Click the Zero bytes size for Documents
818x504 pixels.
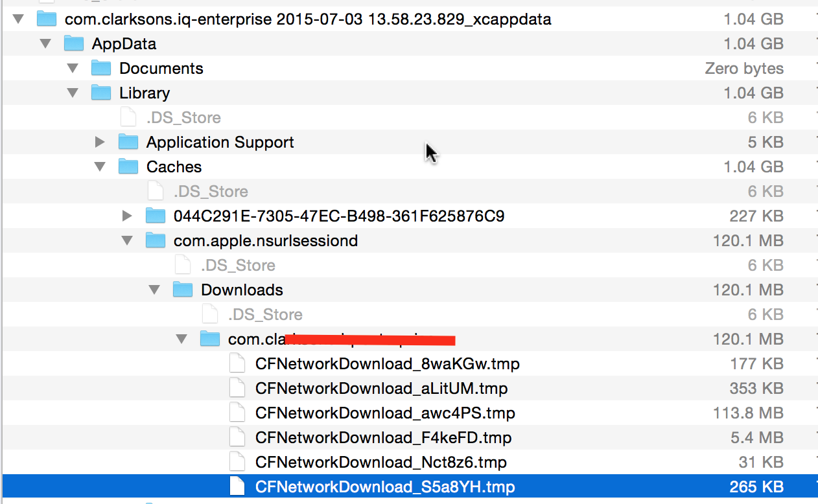(744, 69)
